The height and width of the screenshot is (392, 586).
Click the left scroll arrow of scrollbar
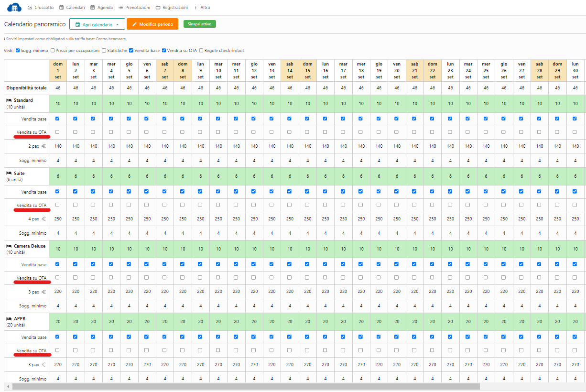coord(8,386)
